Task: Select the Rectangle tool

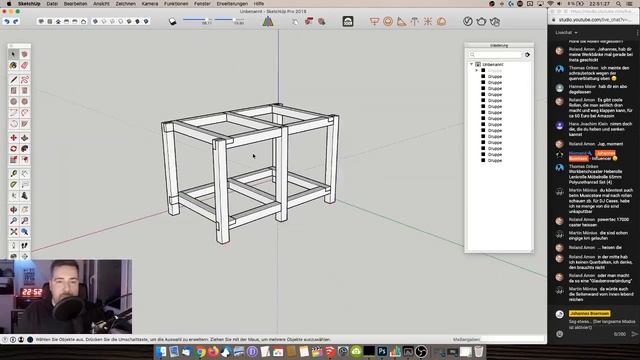Action: (x=13, y=91)
